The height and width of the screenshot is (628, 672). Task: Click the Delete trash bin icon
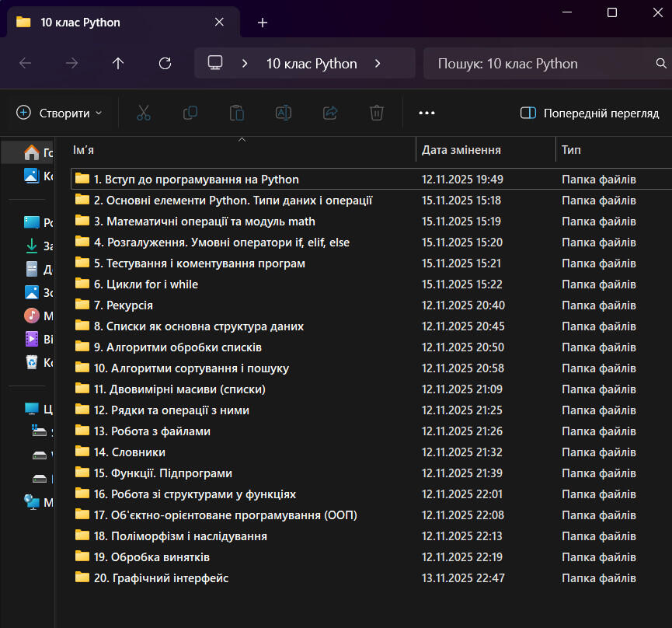[x=377, y=113]
